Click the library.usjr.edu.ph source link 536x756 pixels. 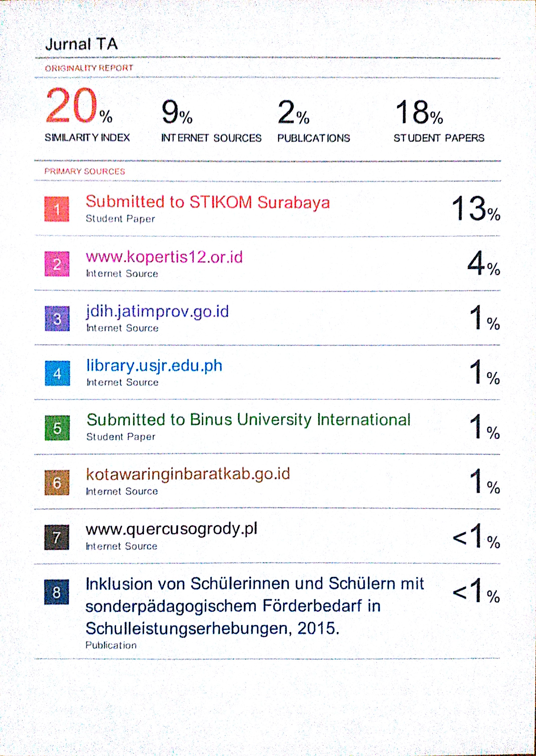point(154,366)
